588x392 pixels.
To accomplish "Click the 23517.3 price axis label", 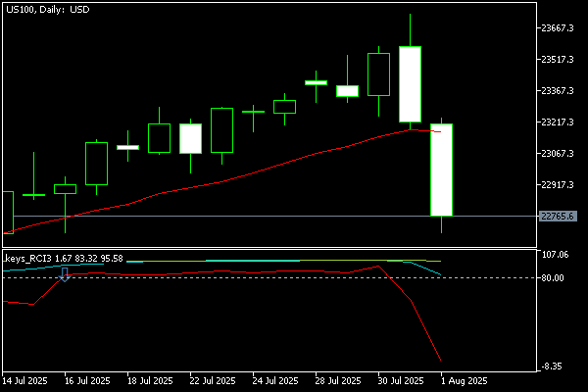I will click(558, 59).
